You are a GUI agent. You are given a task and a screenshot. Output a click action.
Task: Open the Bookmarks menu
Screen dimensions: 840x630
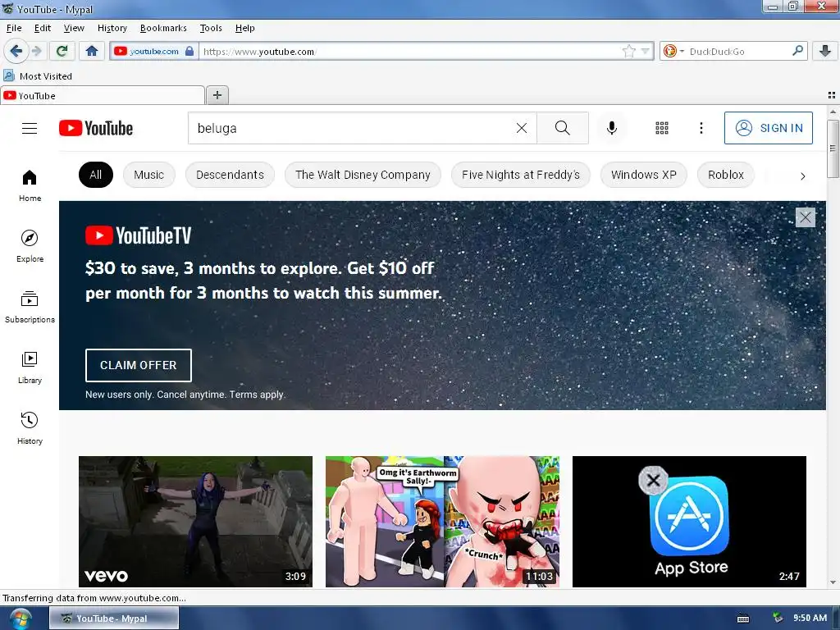[163, 28]
